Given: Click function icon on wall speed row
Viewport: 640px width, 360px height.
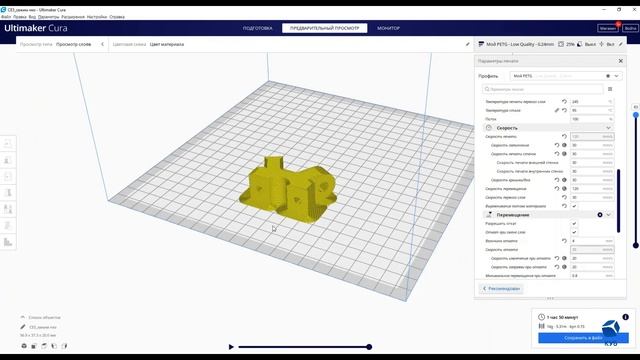Looking at the screenshot, I should (x=564, y=154).
